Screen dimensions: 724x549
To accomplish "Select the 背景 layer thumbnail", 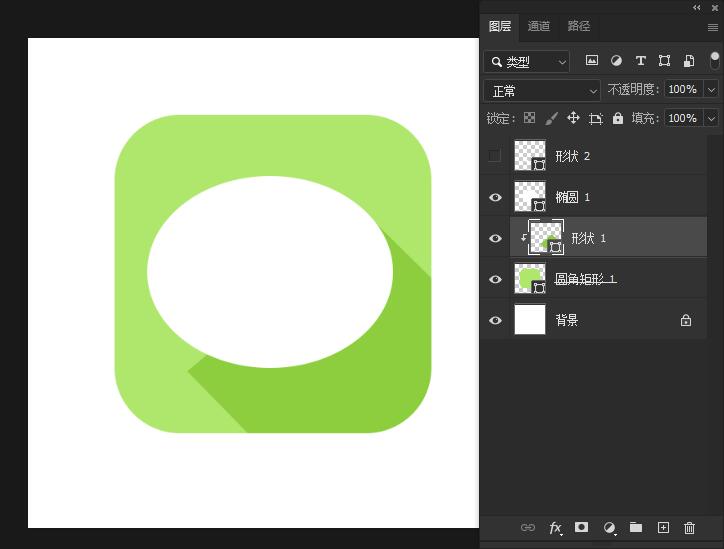I will tap(530, 319).
